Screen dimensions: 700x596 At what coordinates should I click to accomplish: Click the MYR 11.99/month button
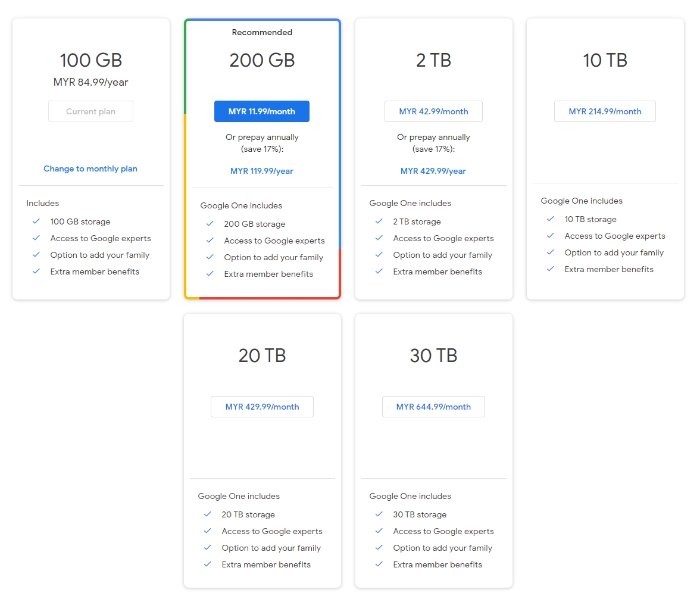pos(262,111)
